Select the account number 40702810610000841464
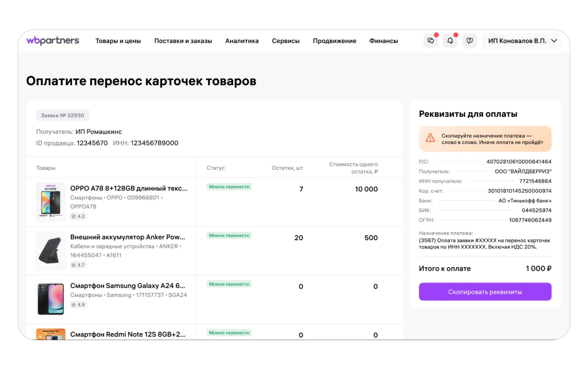Image resolution: width=588 pixels, height=369 pixels. [x=519, y=162]
